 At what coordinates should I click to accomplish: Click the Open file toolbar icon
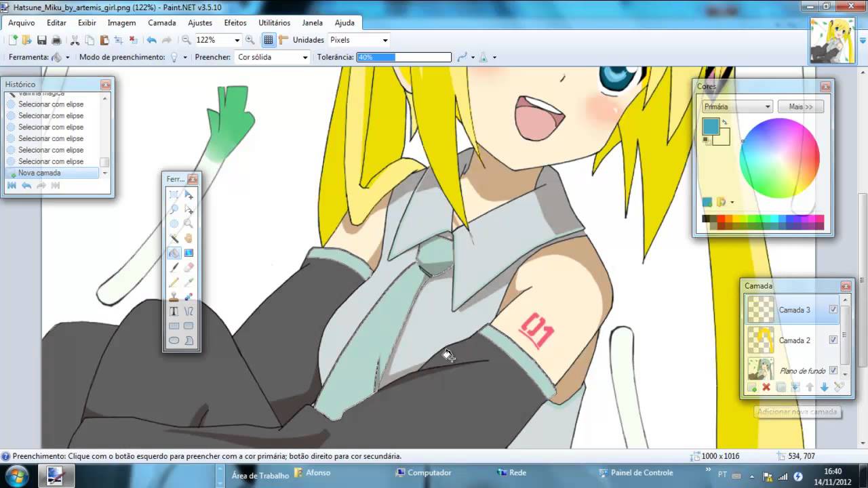(x=26, y=40)
